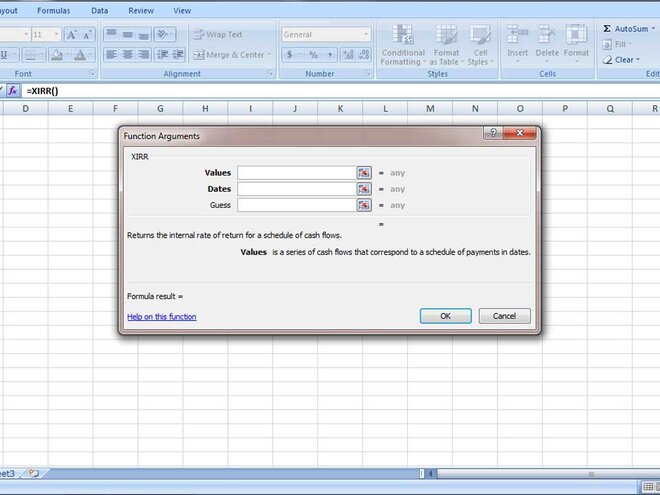Switch to the Formulas ribbon tab
Viewport: 660px width, 495px height.
pyautogui.click(x=54, y=10)
